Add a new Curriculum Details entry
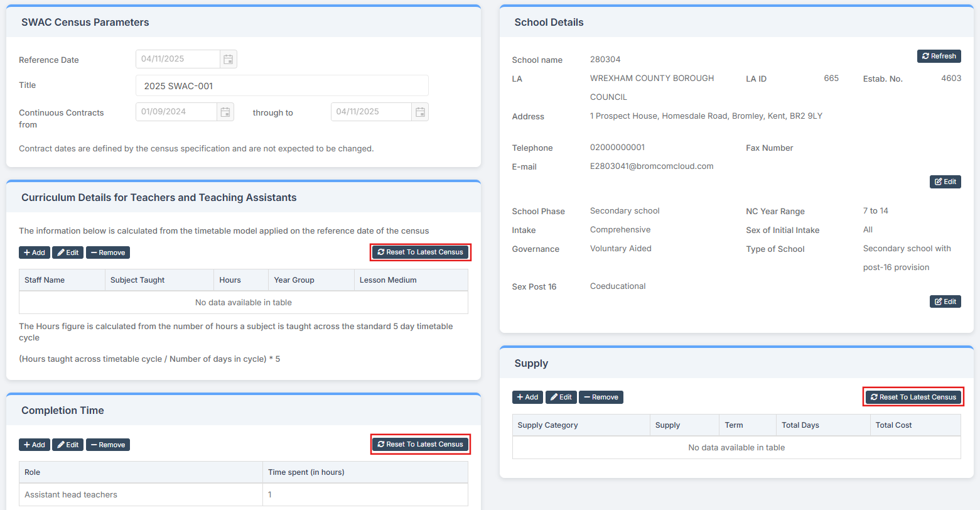 coord(34,252)
